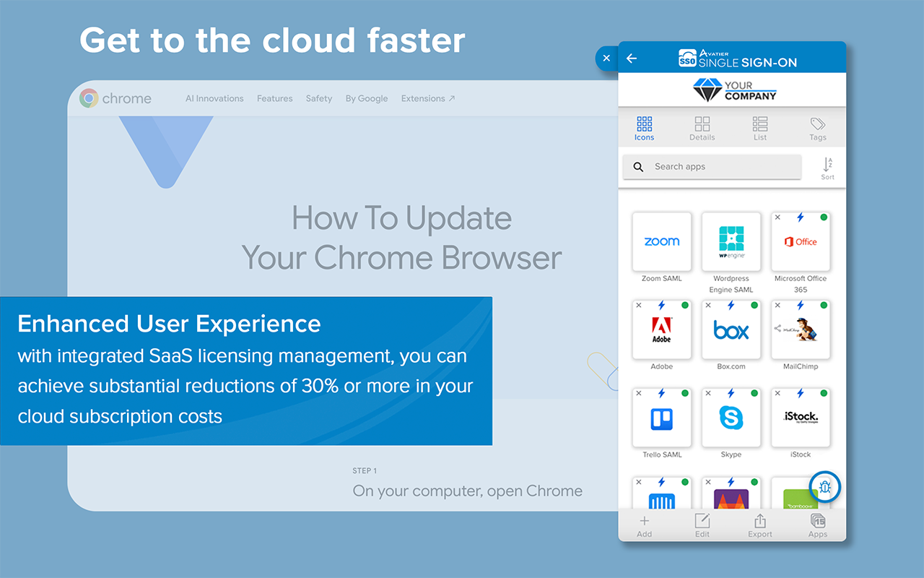Click the Avatier Single Sign-On header logo
Screen dimensions: 924x578
coord(738,59)
